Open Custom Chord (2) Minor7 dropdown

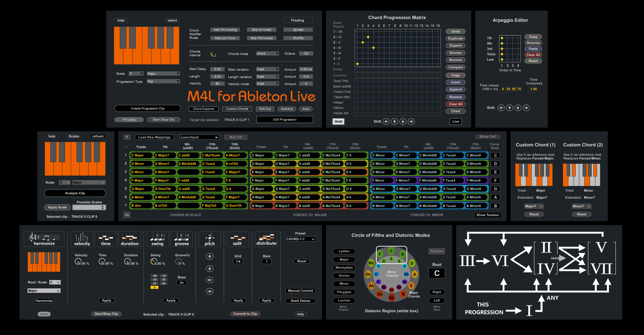click(x=581, y=206)
